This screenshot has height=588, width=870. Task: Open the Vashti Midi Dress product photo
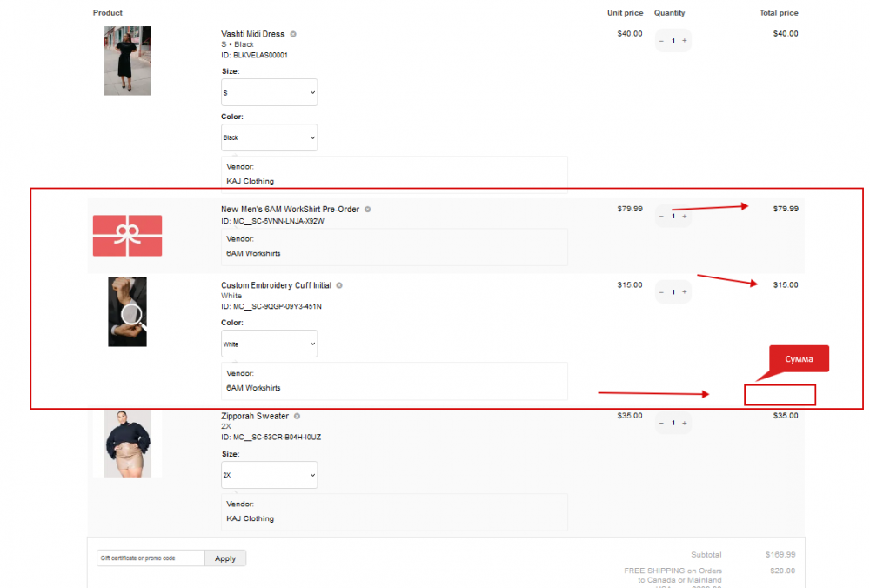[x=127, y=61]
